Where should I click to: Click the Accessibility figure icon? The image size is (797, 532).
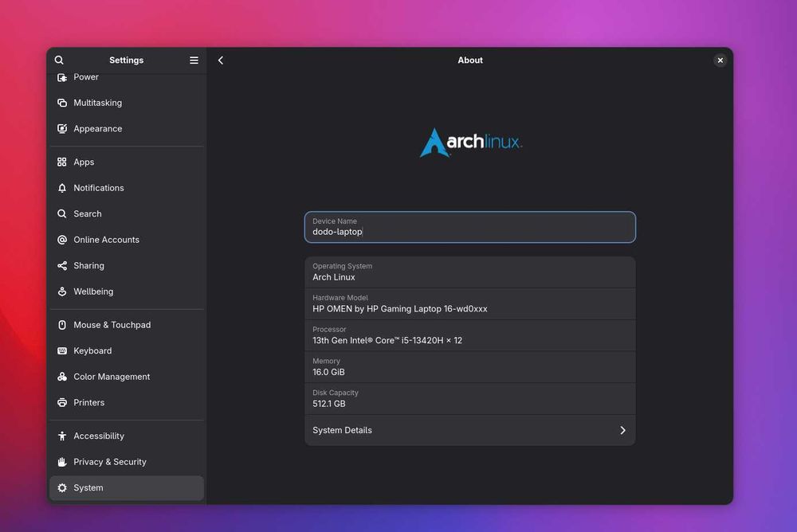(x=62, y=436)
